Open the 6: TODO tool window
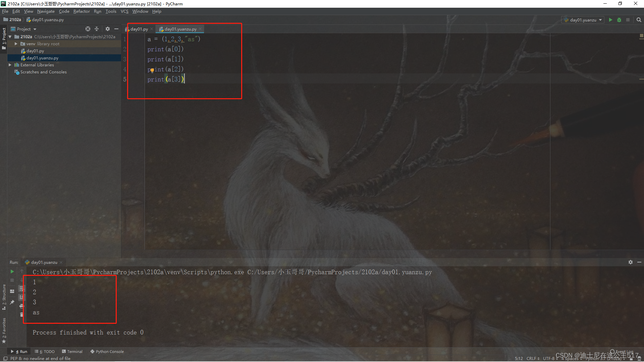The height and width of the screenshot is (362, 644). point(45,352)
